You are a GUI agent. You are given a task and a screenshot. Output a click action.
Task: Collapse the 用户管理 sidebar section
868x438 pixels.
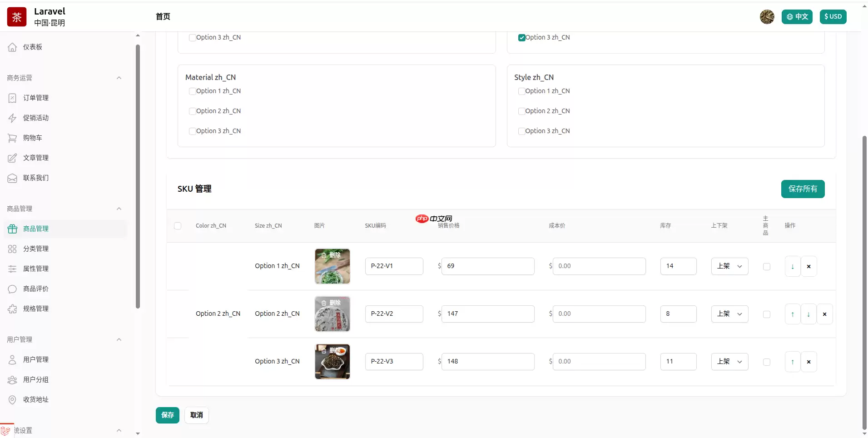(x=119, y=340)
